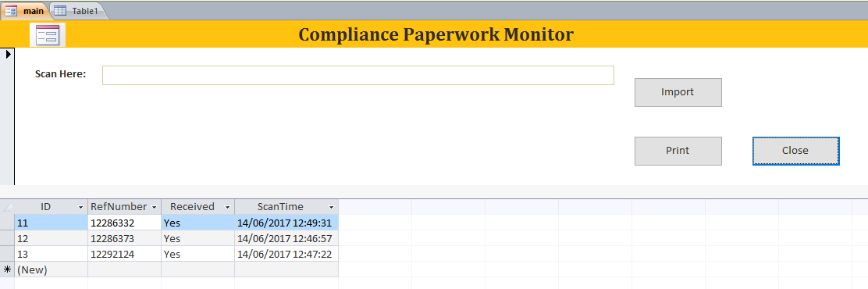
Task: Focus the Scan Here input field
Action: click(358, 75)
